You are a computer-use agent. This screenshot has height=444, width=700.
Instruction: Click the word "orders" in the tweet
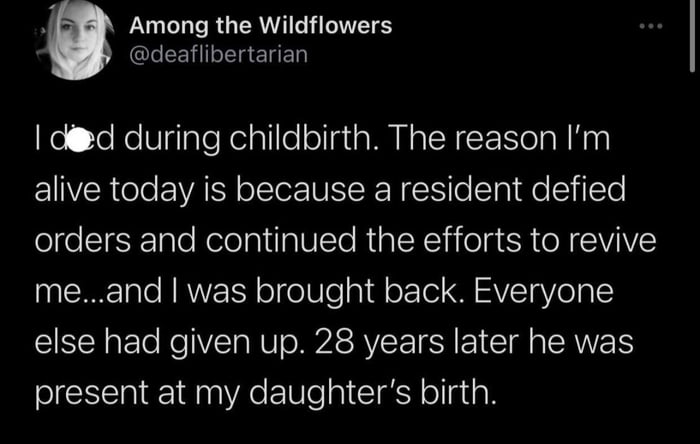[83, 240]
